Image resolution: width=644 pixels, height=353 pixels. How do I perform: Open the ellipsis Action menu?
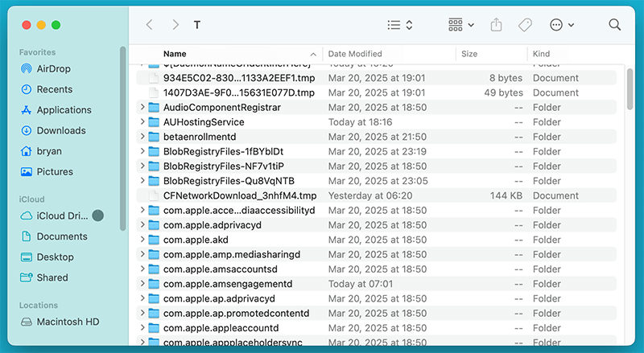click(562, 25)
